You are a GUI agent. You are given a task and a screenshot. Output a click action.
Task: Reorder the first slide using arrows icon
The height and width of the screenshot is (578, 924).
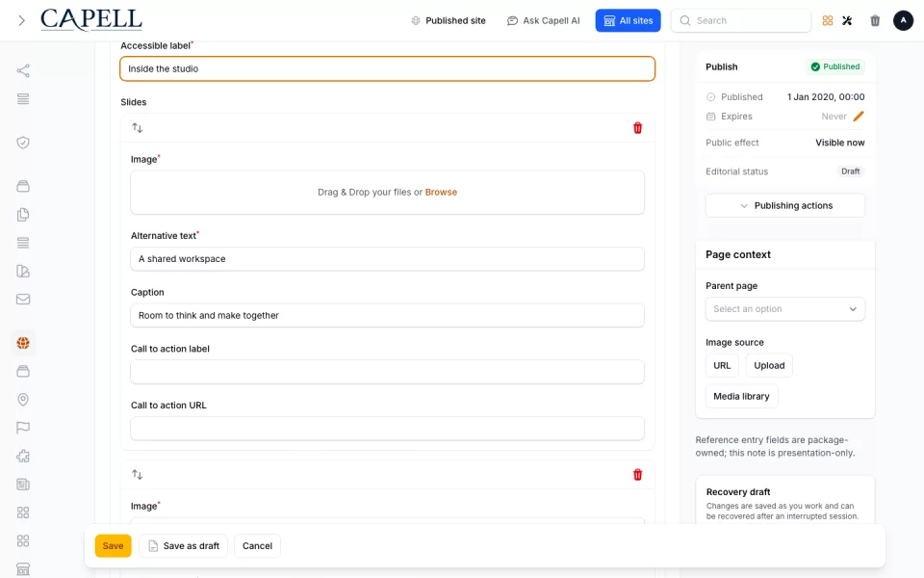coord(138,128)
